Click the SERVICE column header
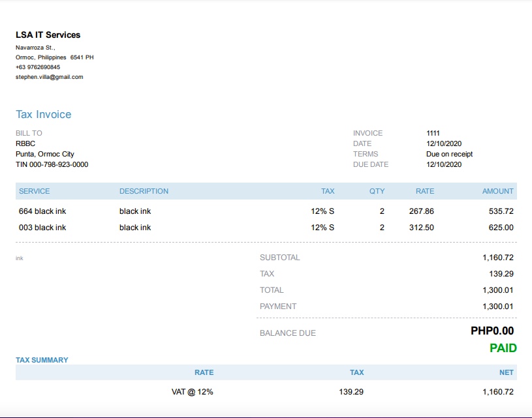The image size is (532, 418). pyautogui.click(x=35, y=191)
